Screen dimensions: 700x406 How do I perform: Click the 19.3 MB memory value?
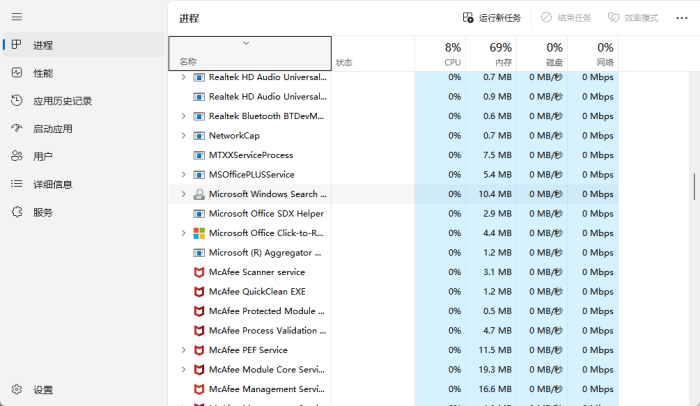495,369
